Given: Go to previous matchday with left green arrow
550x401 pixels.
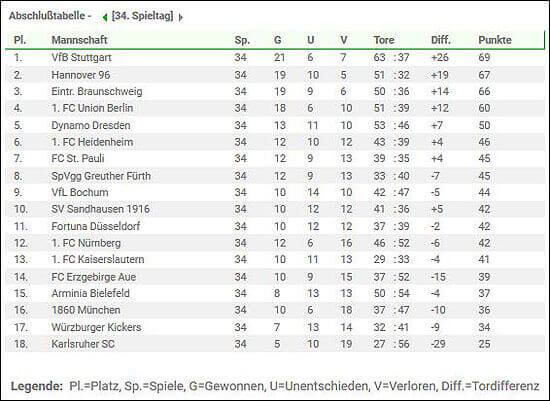Looking at the screenshot, I should coord(105,17).
